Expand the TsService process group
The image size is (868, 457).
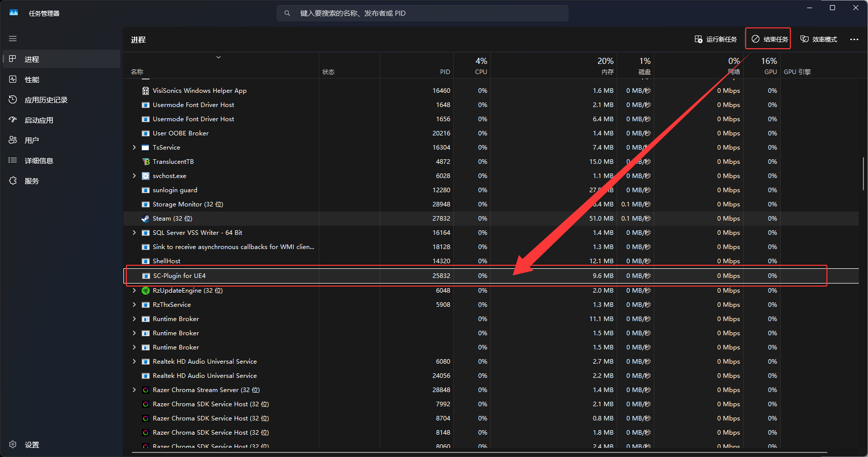134,148
